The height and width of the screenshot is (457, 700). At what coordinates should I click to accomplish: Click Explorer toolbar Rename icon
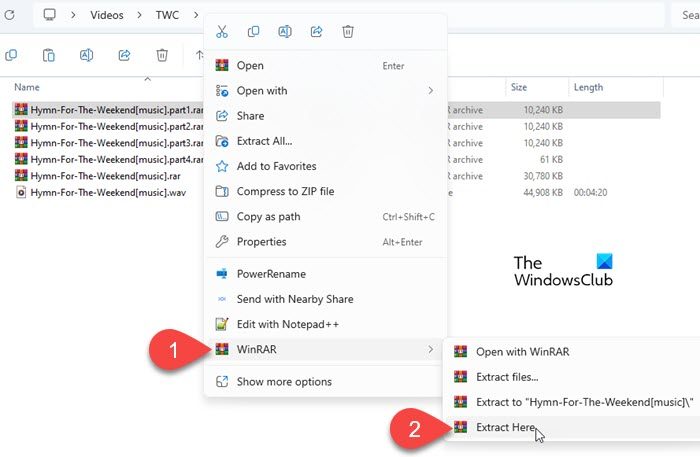[x=86, y=55]
